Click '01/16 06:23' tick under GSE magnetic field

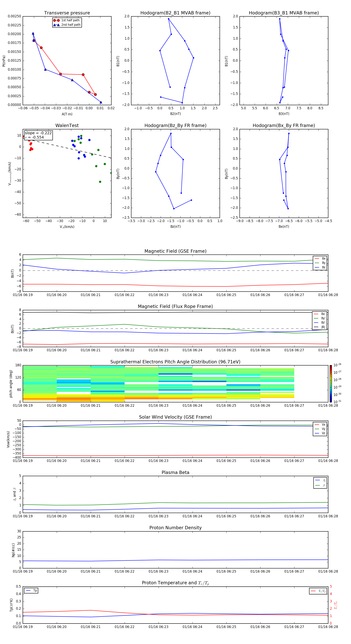pos(158,295)
